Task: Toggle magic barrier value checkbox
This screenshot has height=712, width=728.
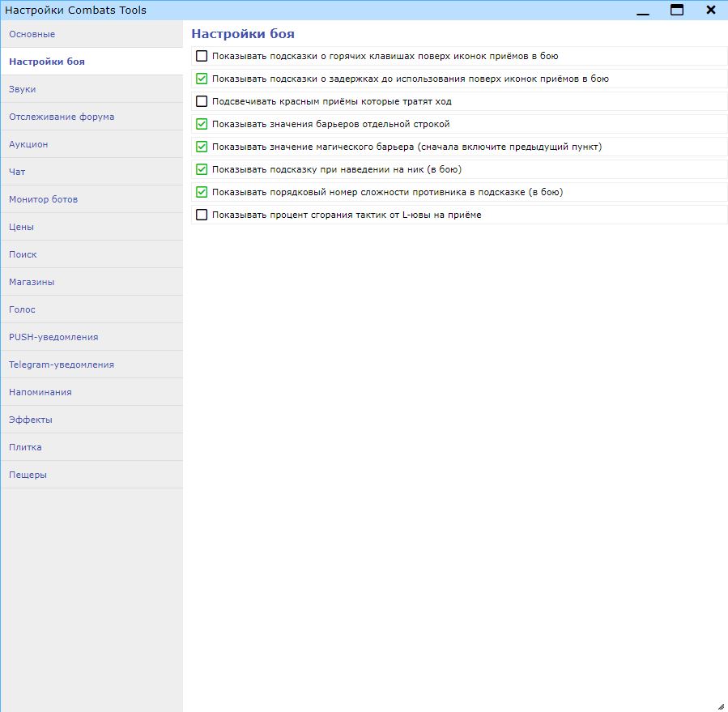Action: (x=202, y=147)
